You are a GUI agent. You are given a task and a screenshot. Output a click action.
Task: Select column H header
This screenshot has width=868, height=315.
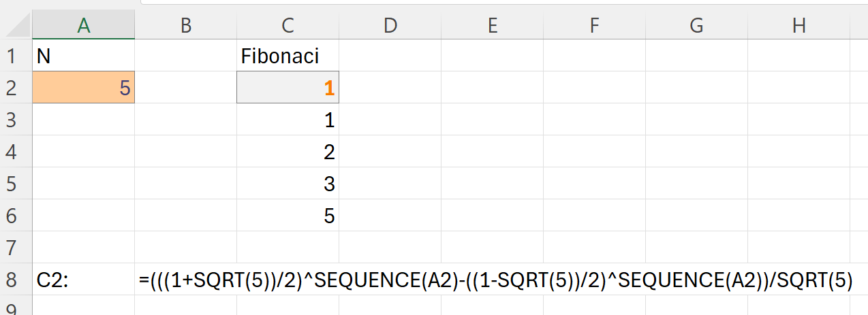point(799,25)
